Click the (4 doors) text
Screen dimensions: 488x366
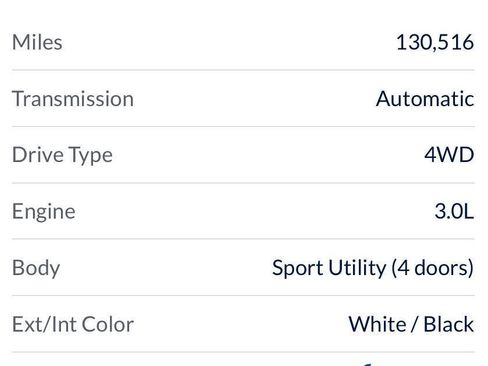432,268
